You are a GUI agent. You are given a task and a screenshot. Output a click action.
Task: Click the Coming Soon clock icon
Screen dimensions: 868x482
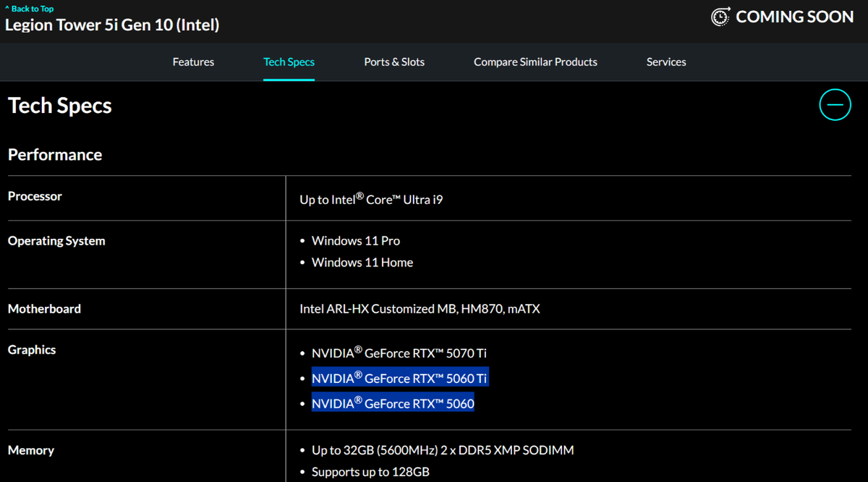(720, 17)
